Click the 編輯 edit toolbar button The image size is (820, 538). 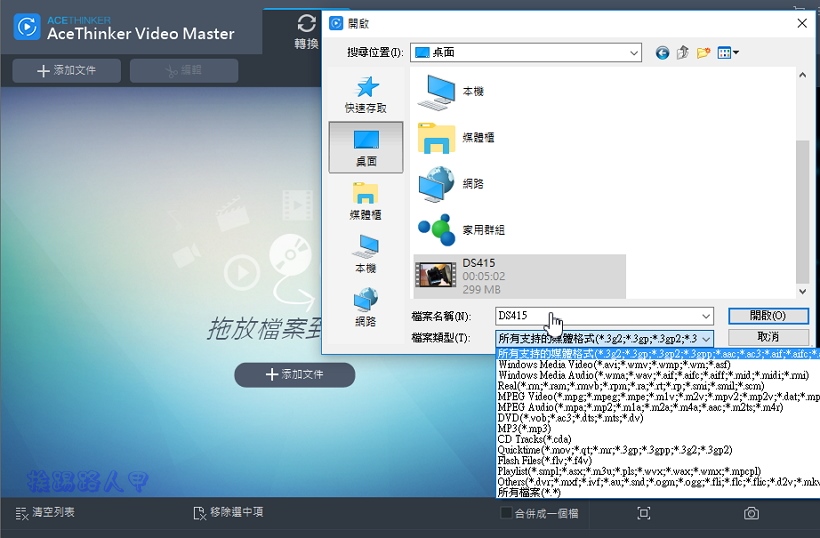click(x=184, y=71)
